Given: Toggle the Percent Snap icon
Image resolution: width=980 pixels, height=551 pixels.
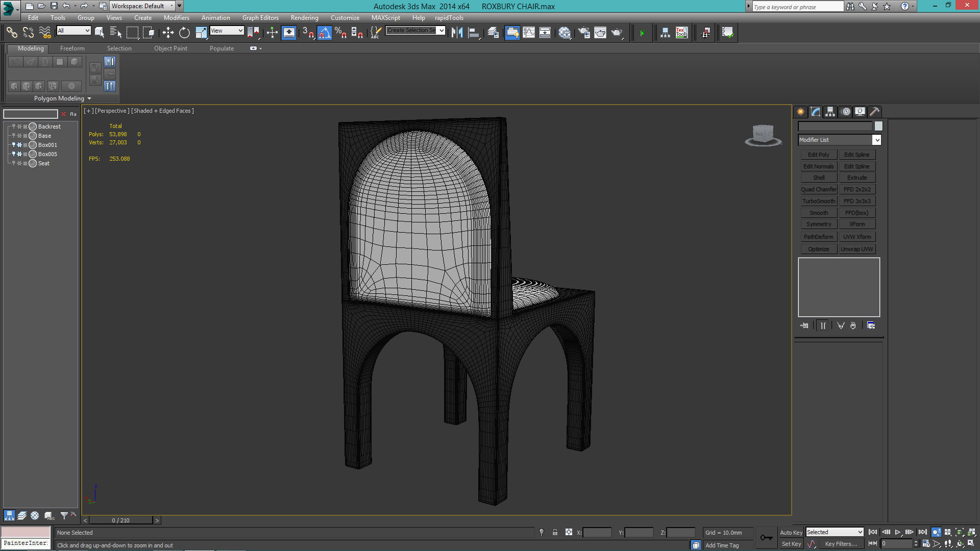Looking at the screenshot, I should tap(341, 33).
